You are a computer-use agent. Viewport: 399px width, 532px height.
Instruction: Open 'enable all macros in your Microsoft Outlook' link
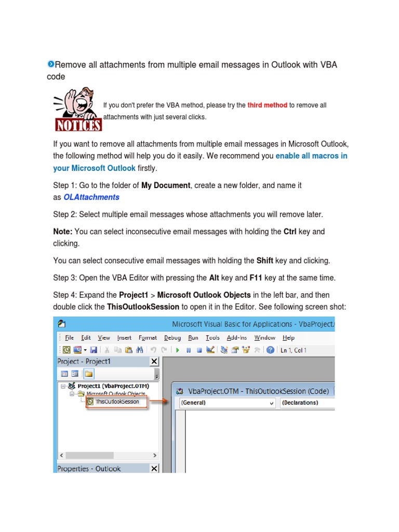point(200,162)
